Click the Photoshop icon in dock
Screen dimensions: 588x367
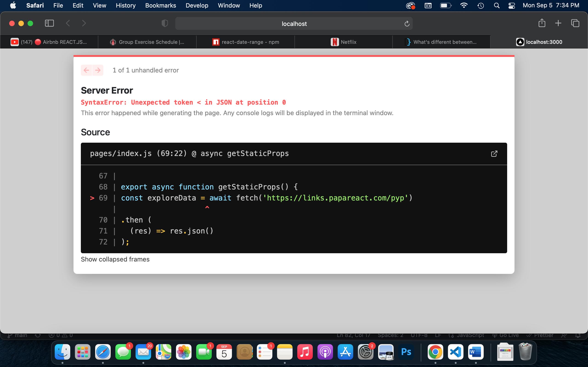[x=406, y=354]
